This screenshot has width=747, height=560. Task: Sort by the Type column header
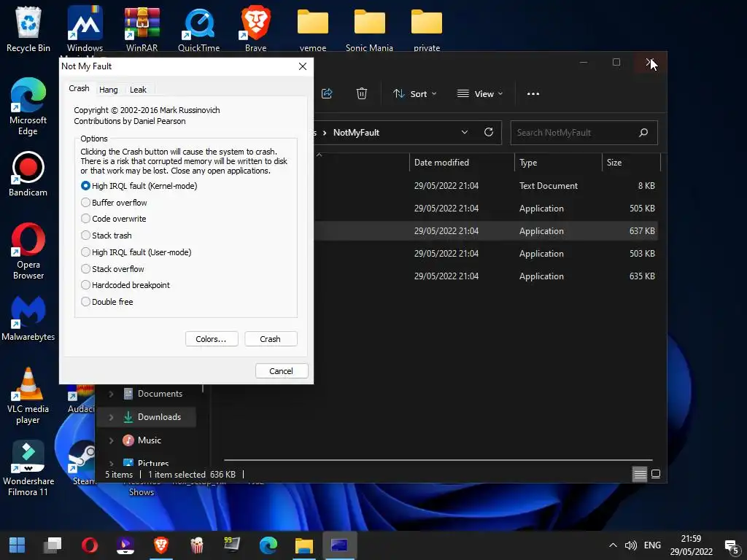(x=558, y=163)
